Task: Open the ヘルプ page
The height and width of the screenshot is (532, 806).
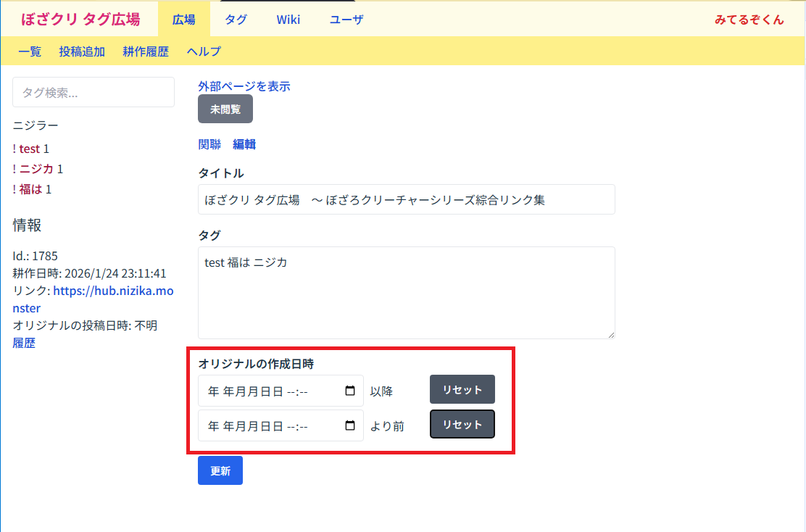Action: point(204,51)
